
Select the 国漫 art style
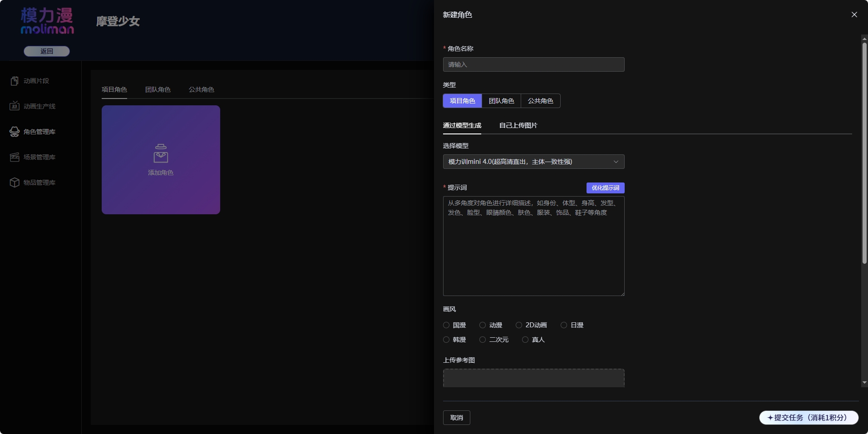click(x=446, y=325)
